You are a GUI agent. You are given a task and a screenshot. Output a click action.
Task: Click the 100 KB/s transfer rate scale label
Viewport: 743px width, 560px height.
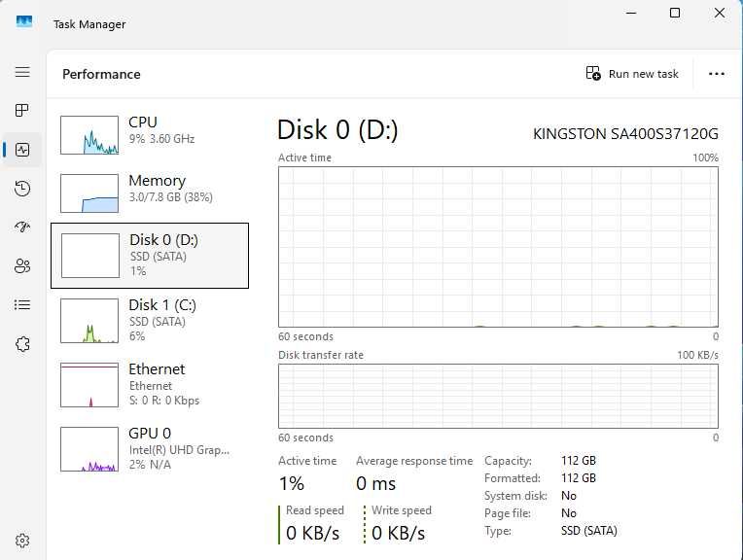697,355
